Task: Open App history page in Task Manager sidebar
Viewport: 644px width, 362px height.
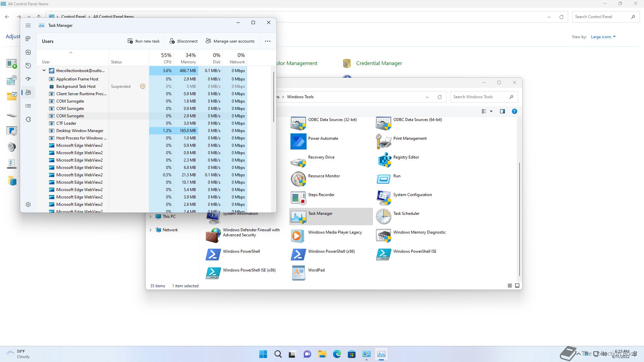Action: point(28,66)
